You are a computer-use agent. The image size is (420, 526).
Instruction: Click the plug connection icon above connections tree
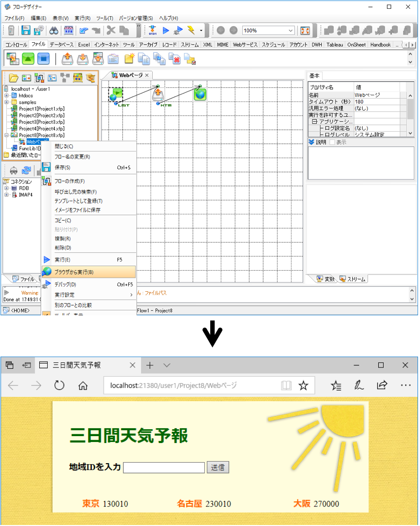(x=13, y=170)
